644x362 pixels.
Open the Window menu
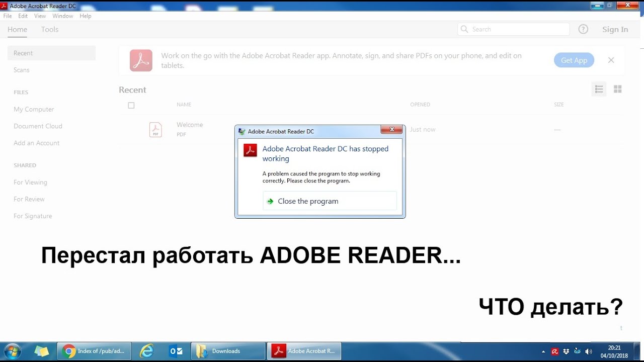63,16
